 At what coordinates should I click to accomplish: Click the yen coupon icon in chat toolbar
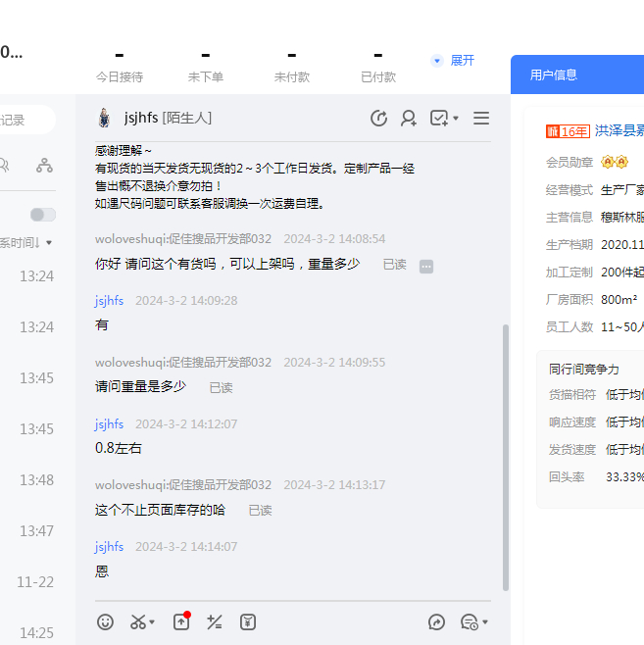coord(248,621)
